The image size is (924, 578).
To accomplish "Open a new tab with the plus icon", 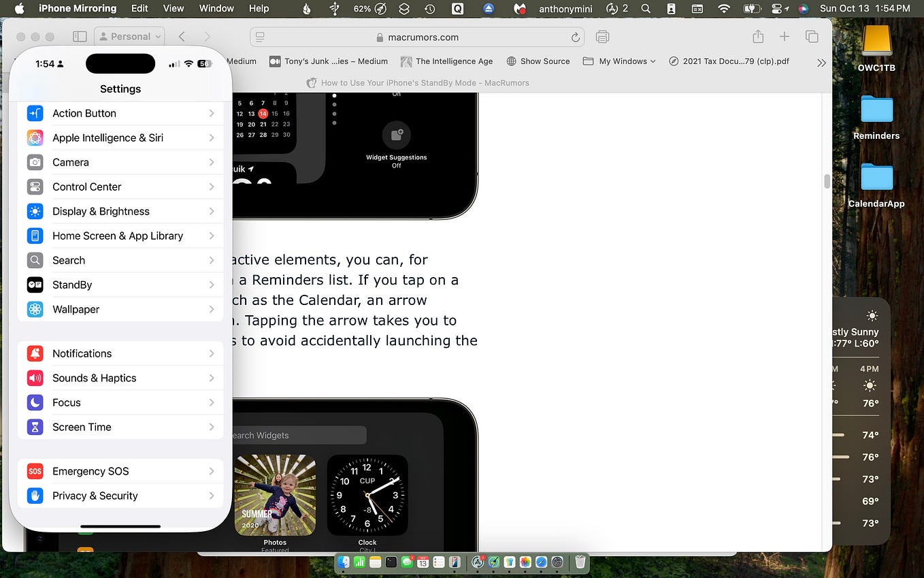I will click(x=785, y=36).
